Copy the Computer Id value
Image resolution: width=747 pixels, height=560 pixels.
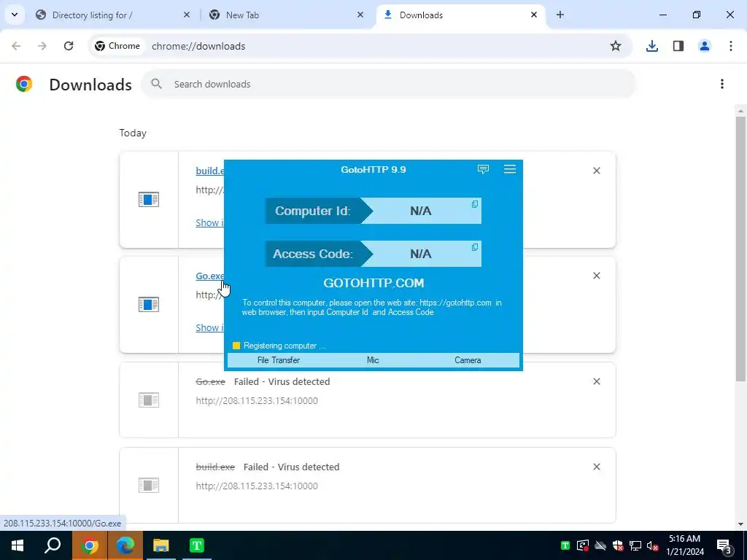click(x=475, y=204)
